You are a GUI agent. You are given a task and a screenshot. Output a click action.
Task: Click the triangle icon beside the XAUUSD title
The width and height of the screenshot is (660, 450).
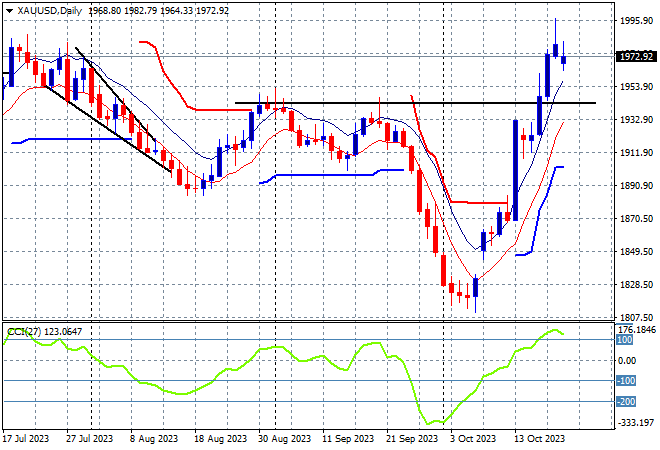pos(9,9)
